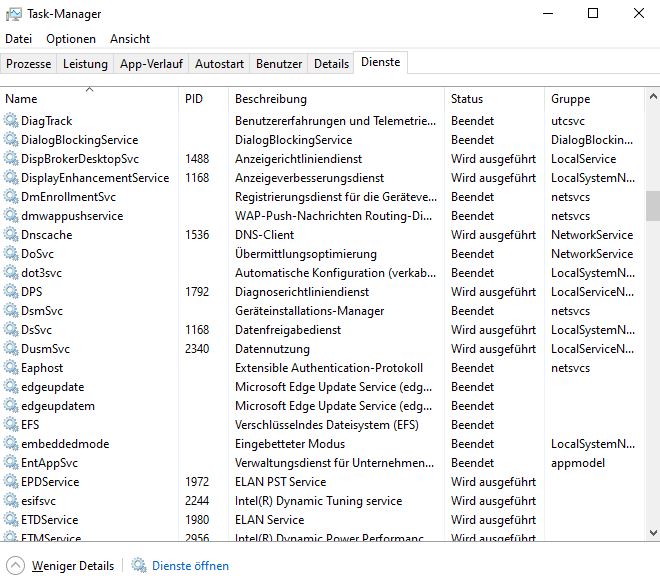Click the Verschlüsselndes Dateisystem (EFS) text
The width and height of the screenshot is (660, 576).
click(327, 424)
